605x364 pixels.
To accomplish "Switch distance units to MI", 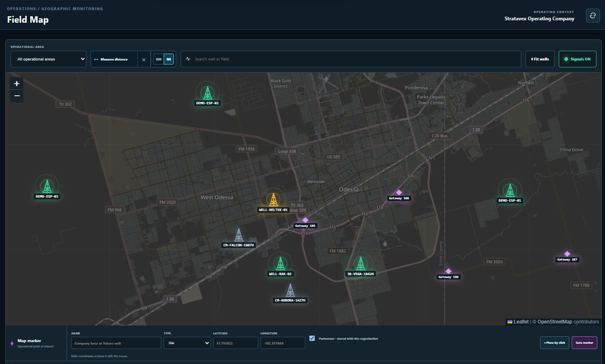I will (169, 59).
